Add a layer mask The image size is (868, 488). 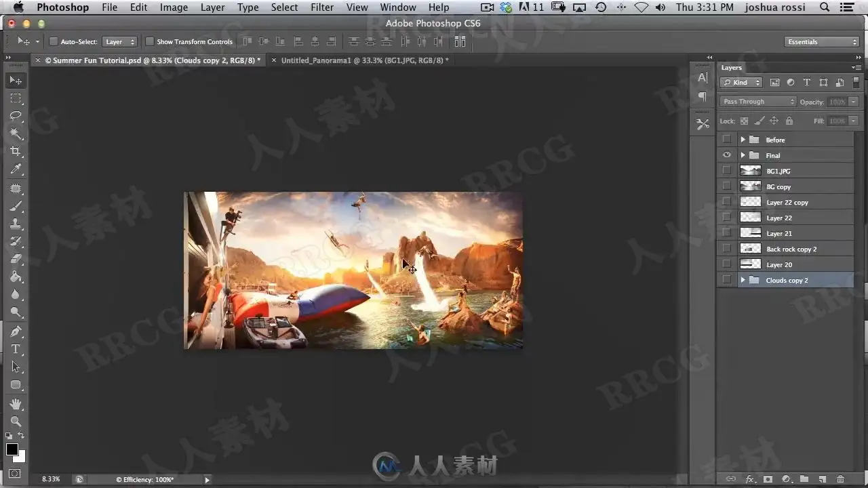tap(768, 479)
